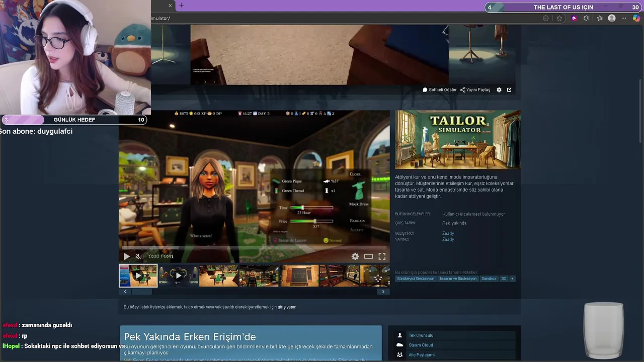
Task: Click the left arrow of thumbnail strip
Action: pos(125,292)
